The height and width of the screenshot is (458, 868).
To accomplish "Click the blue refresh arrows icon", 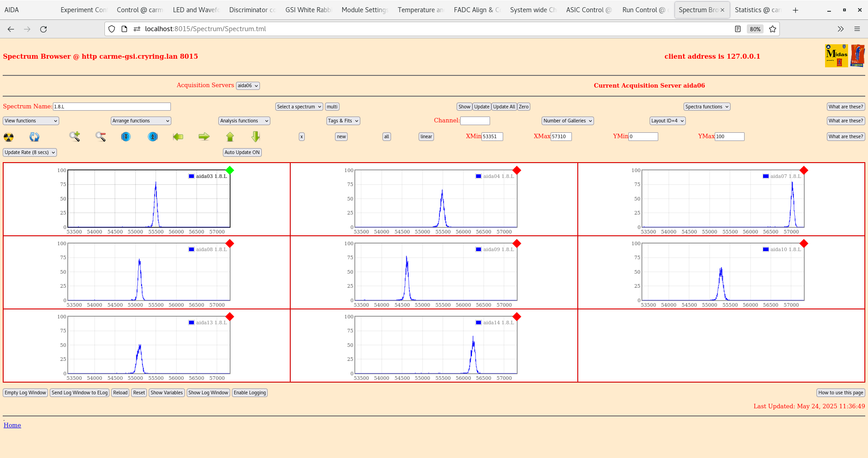I will tap(34, 137).
